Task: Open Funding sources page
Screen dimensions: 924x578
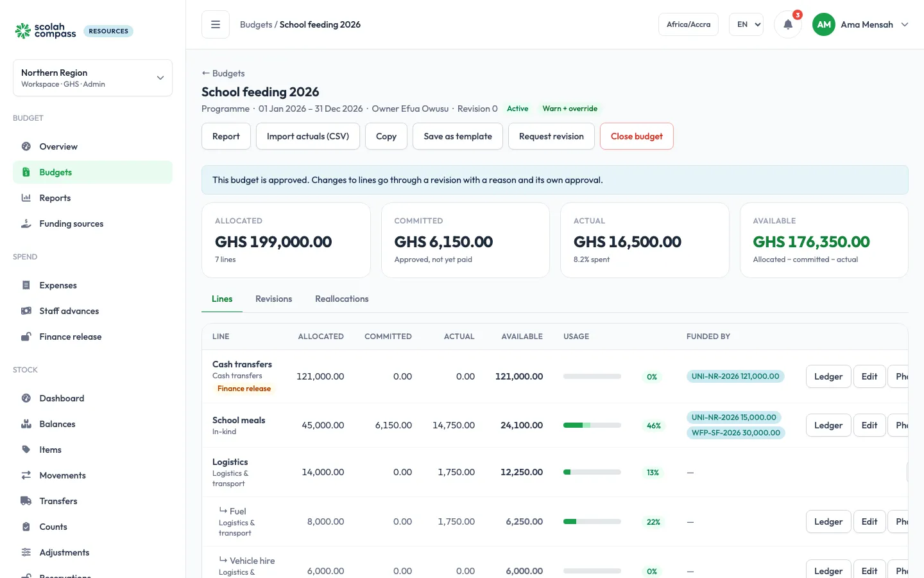Action: coord(92,223)
